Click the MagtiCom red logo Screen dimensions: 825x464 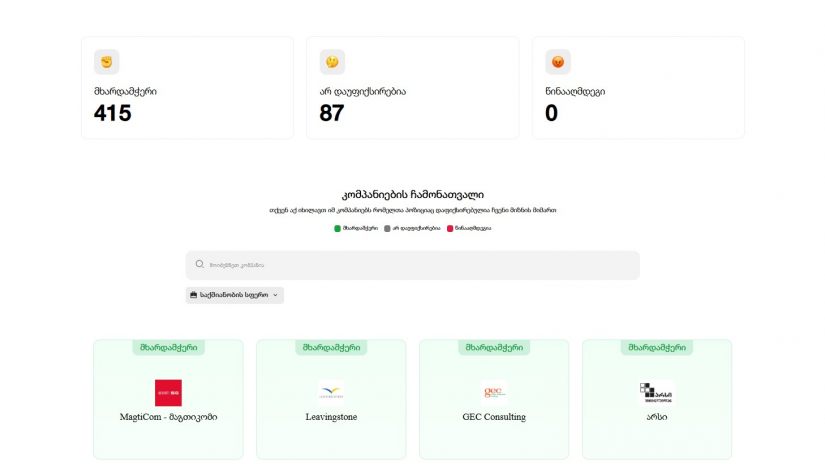point(168,392)
